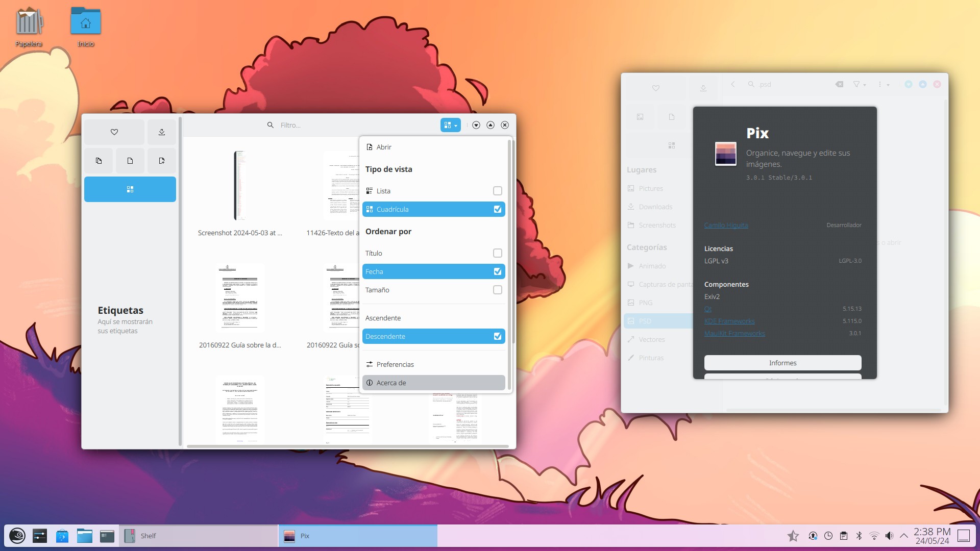The image size is (980, 551).
Task: Select the Downloads icon in Shelf sidebar
Action: coord(161,132)
